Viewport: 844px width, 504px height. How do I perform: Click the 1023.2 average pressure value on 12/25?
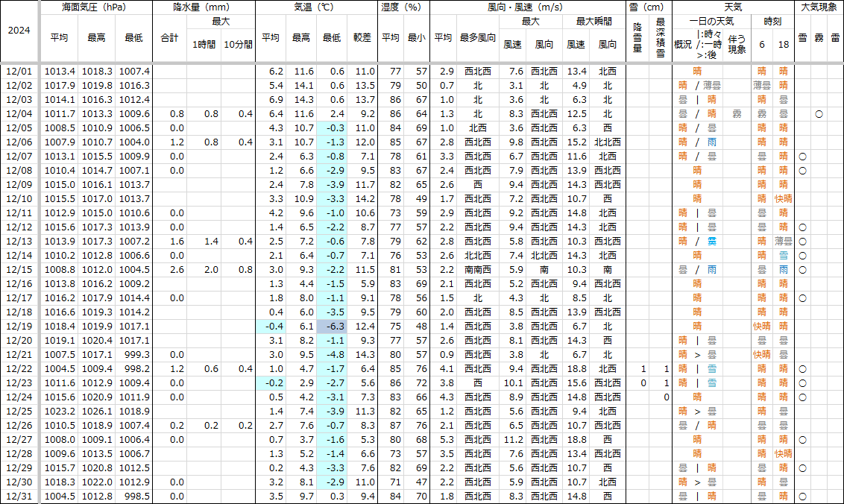point(60,412)
